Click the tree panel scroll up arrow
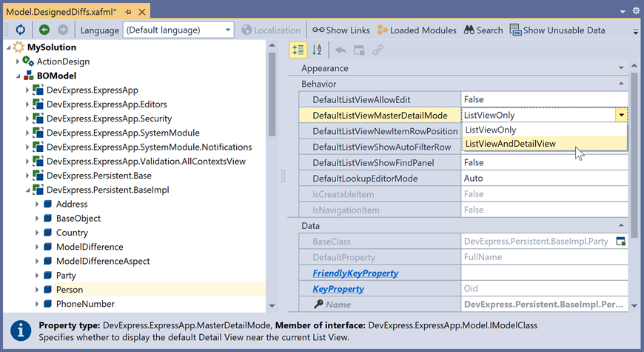Viewport: 644px width, 352px height. (x=272, y=44)
